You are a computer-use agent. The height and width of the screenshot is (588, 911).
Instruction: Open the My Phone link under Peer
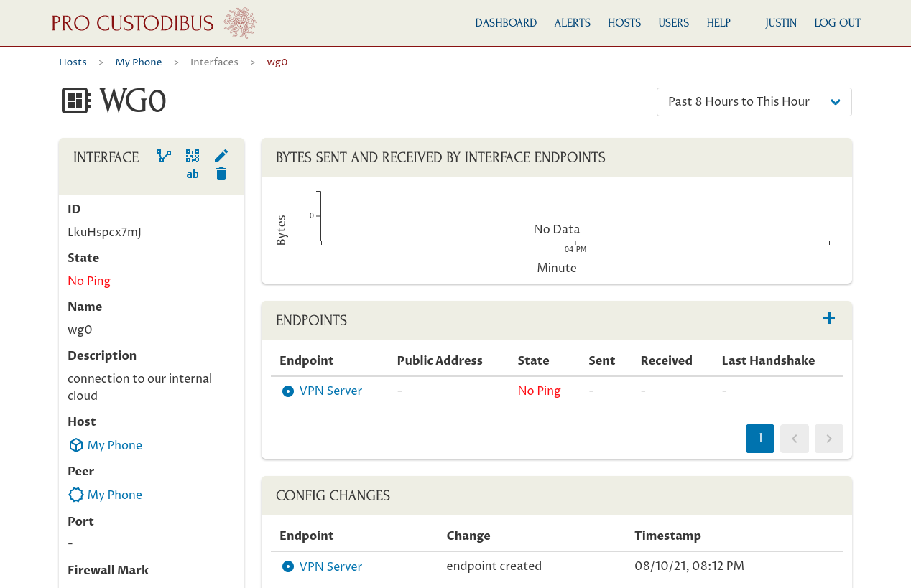(x=115, y=495)
